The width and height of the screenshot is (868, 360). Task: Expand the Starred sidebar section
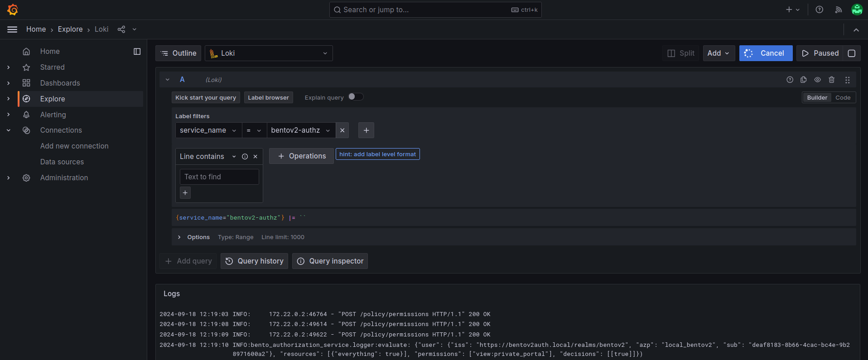(9, 67)
